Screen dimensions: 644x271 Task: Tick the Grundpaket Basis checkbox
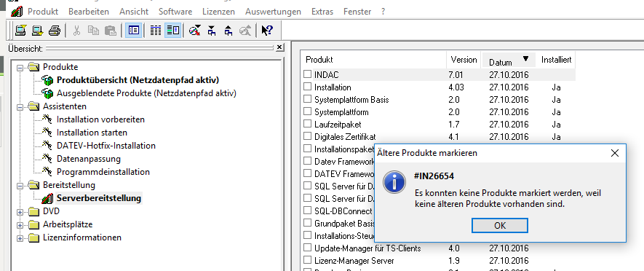point(308,223)
